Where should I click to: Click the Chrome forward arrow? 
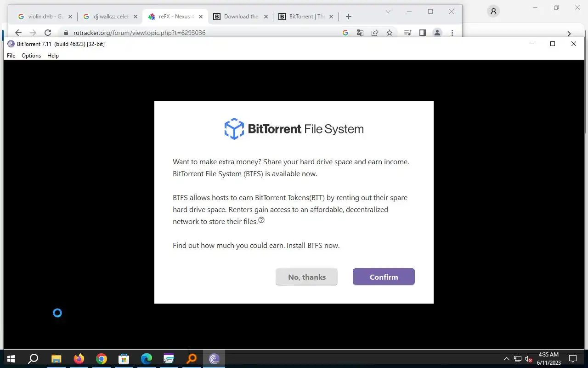(33, 33)
